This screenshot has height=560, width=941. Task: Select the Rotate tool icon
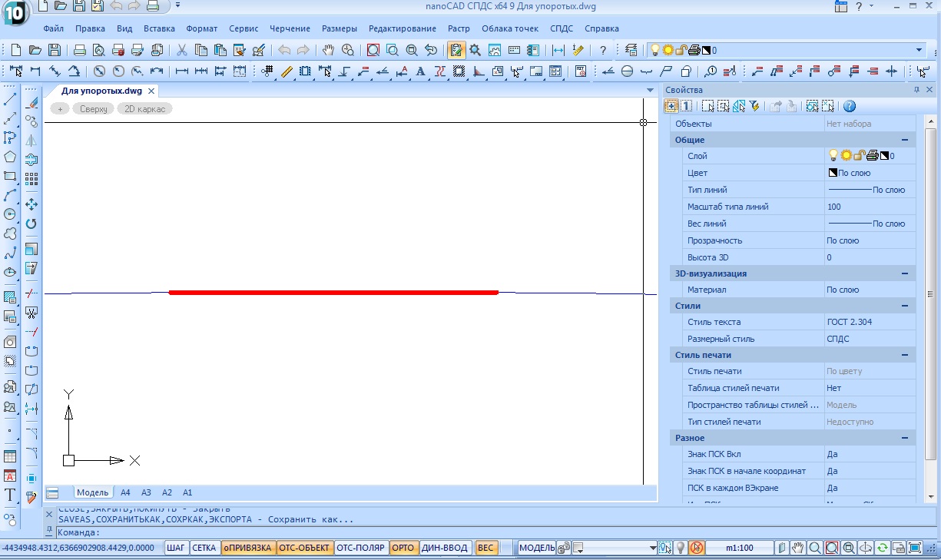[x=31, y=224]
